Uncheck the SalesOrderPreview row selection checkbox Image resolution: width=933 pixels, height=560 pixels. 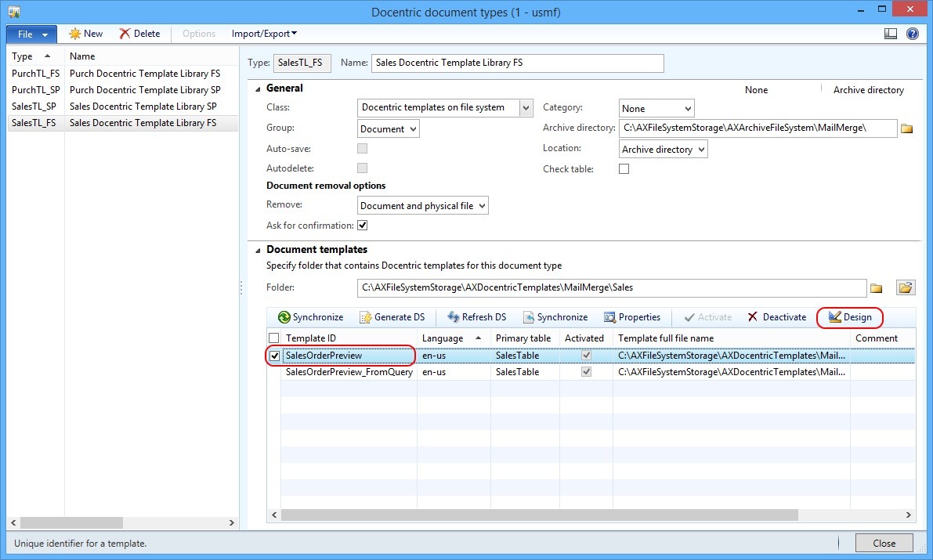point(274,356)
